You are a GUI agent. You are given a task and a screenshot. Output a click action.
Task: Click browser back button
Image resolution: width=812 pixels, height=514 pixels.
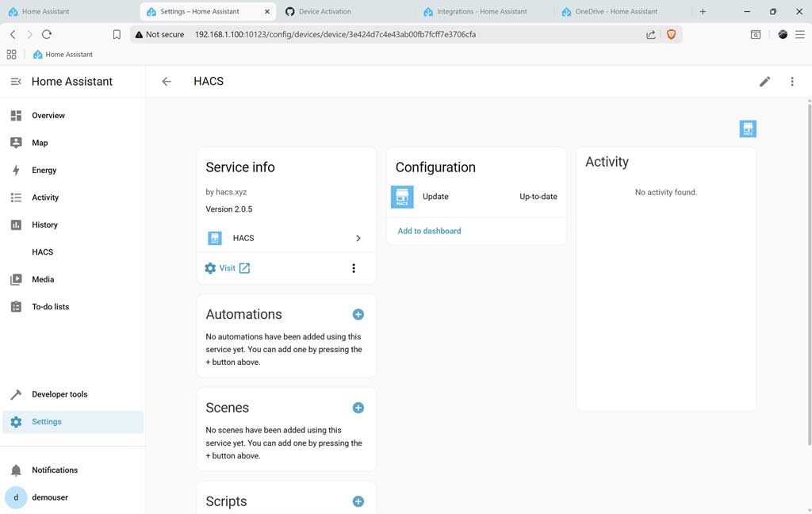tap(13, 34)
